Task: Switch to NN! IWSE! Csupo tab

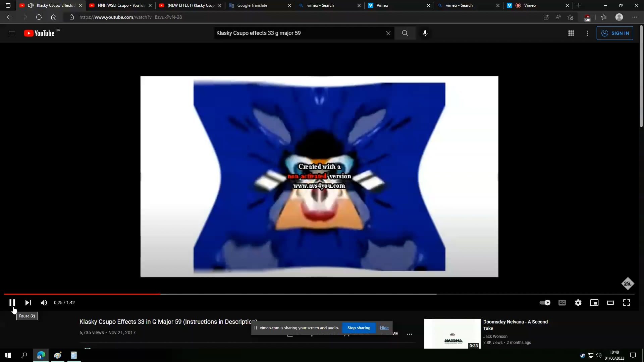Action: (121, 5)
